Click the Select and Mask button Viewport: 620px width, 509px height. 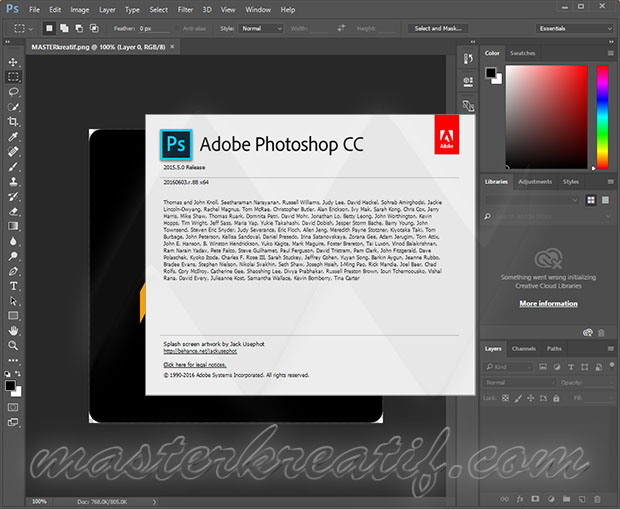(x=438, y=28)
